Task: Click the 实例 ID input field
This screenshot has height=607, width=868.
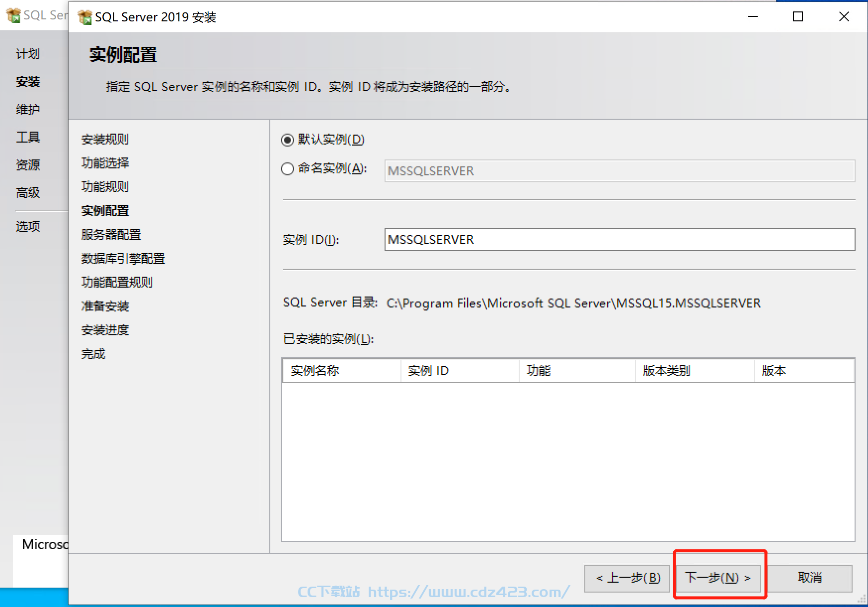Action: pyautogui.click(x=620, y=239)
